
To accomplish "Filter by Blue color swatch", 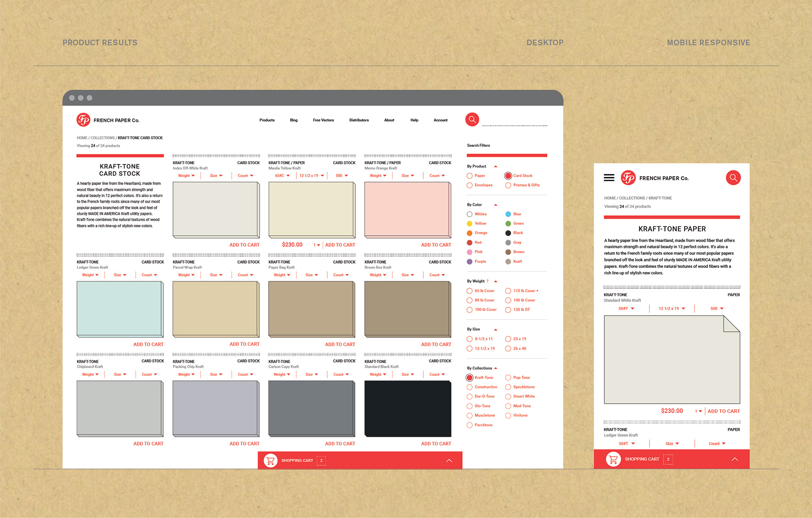I will (508, 214).
